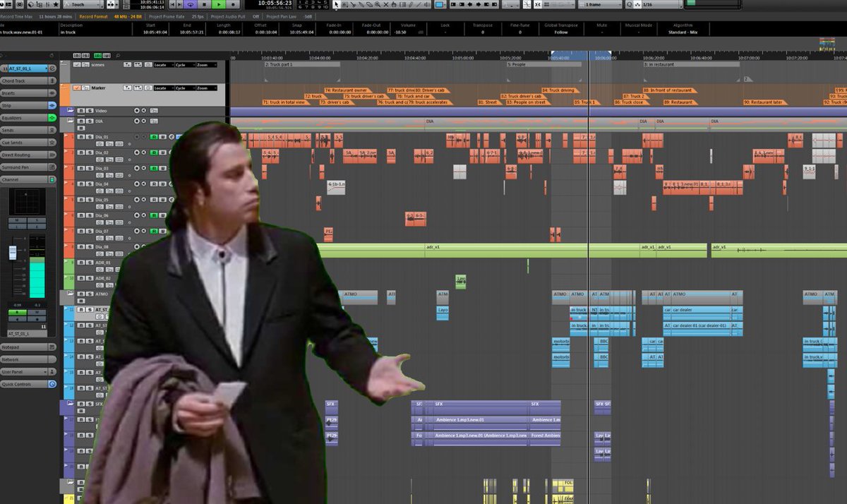Click the green Play transport button
Screen dimensions: 847x504
(220, 4)
